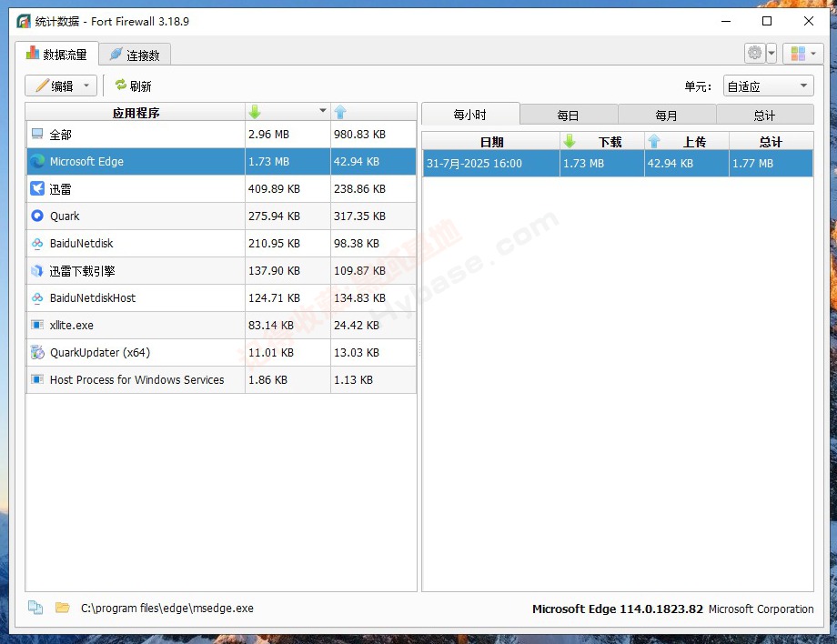
Task: Click the Fort Firewall title bar icon
Action: 24,21
